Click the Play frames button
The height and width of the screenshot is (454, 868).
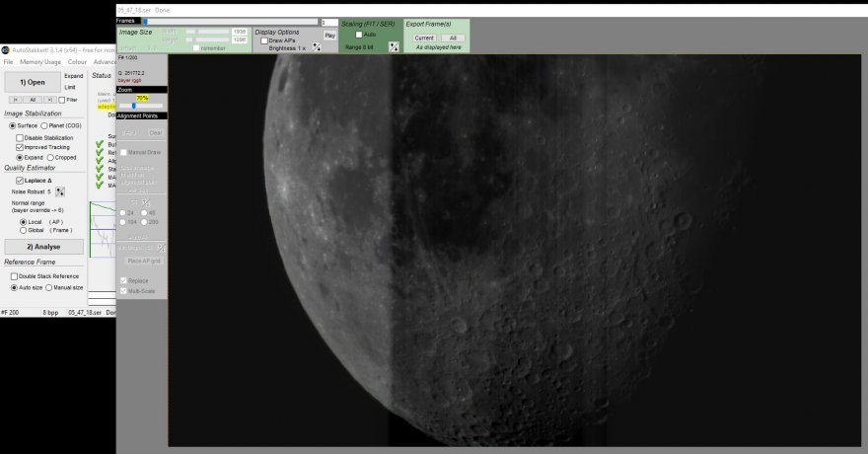329,36
